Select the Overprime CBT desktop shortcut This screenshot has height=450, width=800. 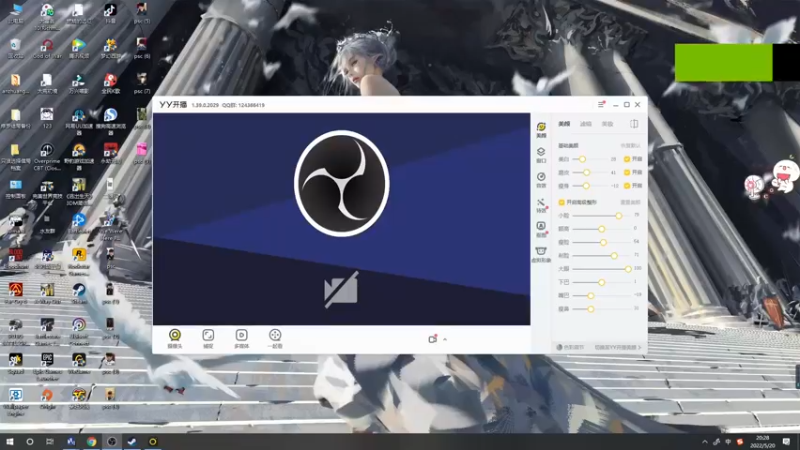pos(47,156)
